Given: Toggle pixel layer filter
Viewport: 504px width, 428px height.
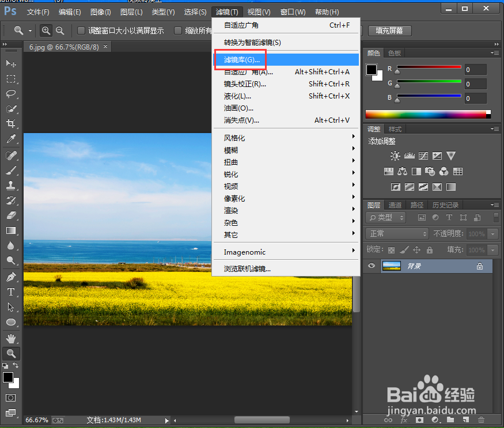Looking at the screenshot, I should pos(422,218).
